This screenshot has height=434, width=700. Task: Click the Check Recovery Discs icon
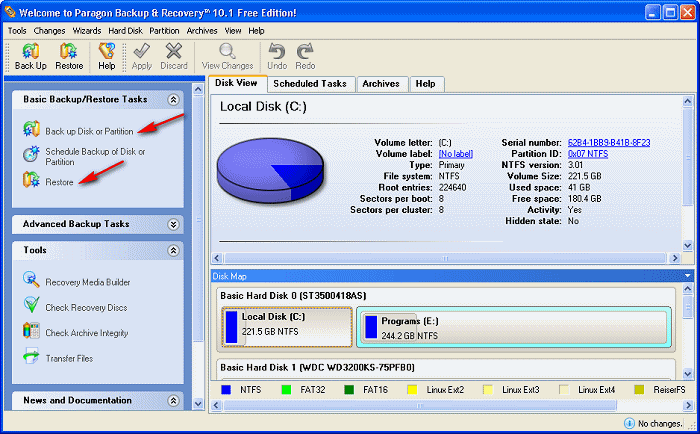[x=31, y=305]
